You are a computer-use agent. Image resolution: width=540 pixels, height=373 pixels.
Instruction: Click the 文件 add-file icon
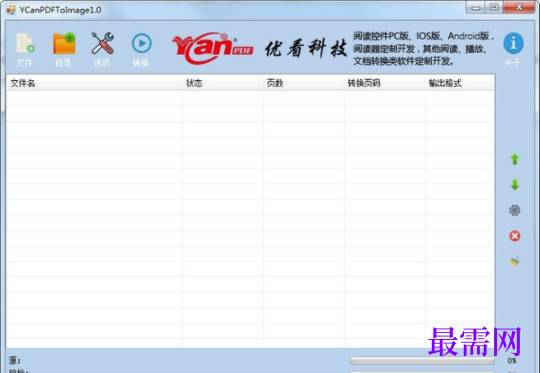point(25,43)
